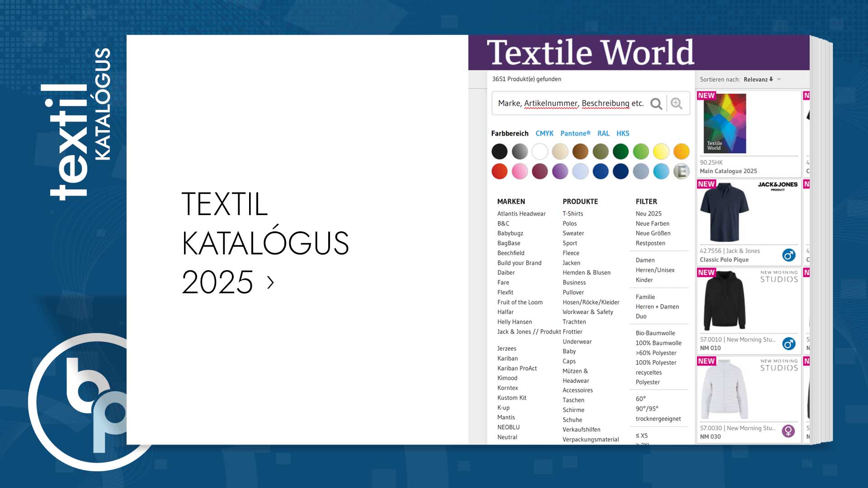This screenshot has width=868, height=488.
Task: Pick the white color swatch
Action: (540, 151)
